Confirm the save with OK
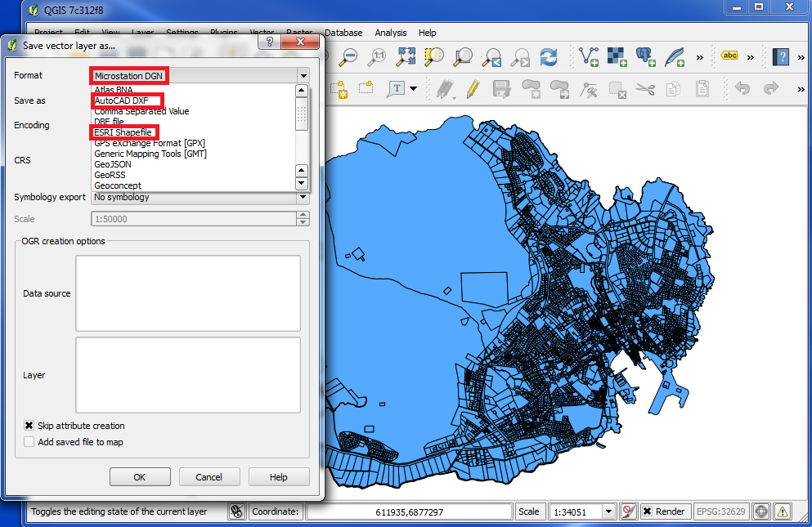 click(x=140, y=477)
